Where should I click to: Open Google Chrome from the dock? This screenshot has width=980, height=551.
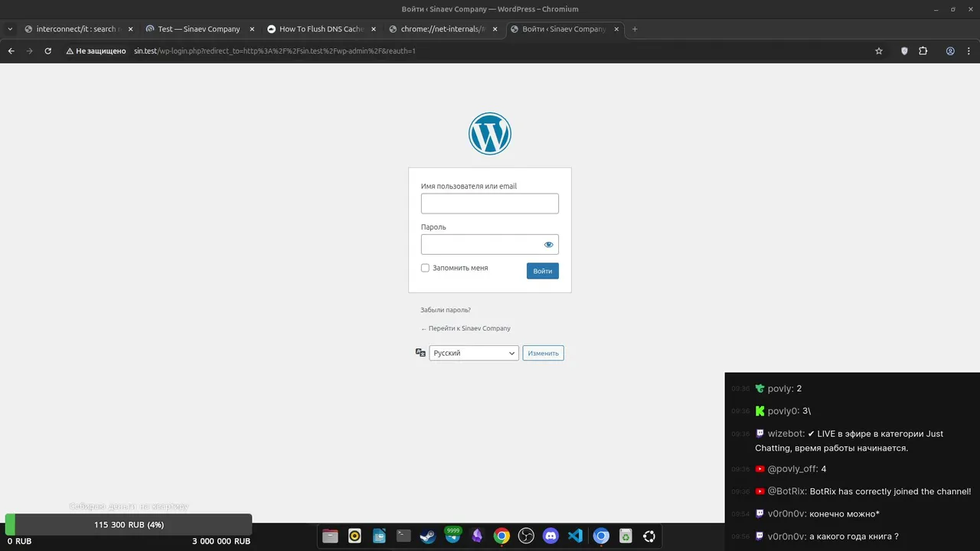click(501, 536)
